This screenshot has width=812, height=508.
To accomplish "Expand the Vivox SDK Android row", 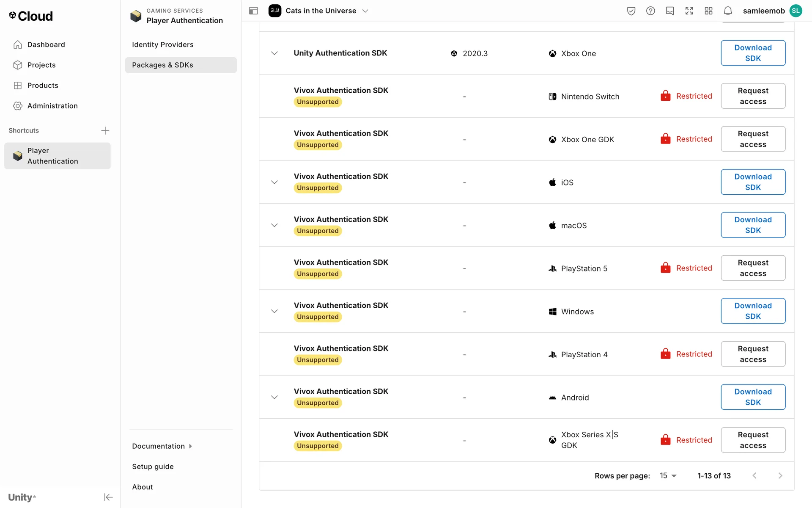I will (x=274, y=398).
